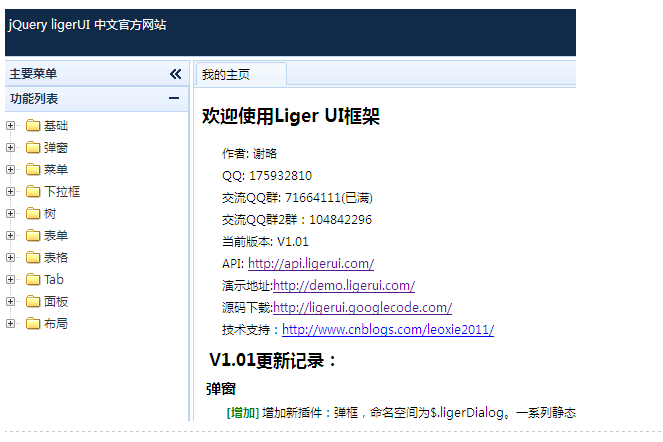Click the folder icon beside 树

(x=33, y=214)
